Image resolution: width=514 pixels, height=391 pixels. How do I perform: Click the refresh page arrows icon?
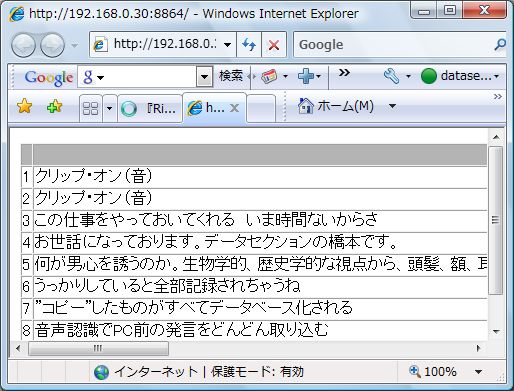click(249, 44)
